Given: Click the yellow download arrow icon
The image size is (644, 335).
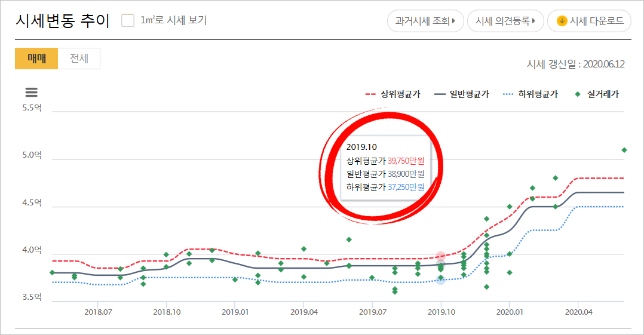Looking at the screenshot, I should pos(562,21).
